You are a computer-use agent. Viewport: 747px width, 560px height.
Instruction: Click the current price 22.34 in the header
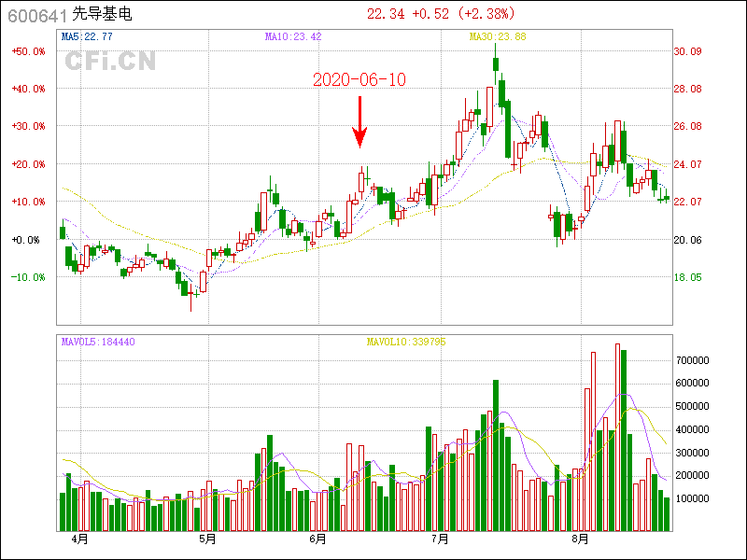[x=385, y=14]
